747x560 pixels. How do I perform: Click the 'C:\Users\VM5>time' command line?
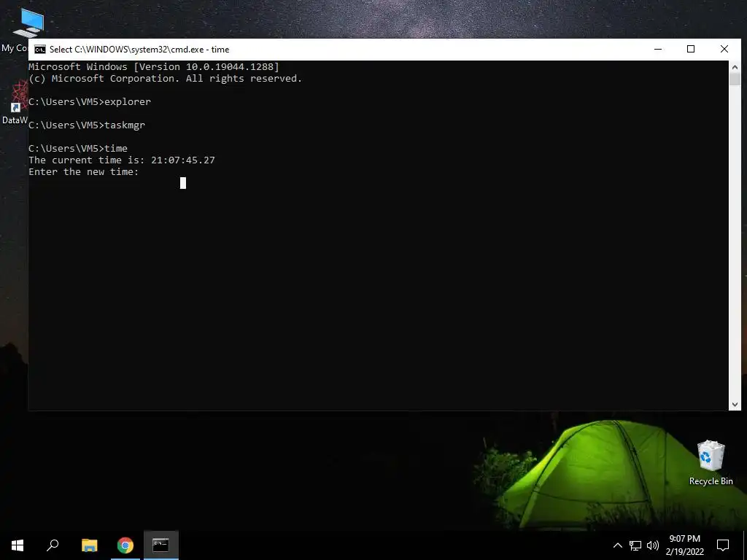[x=78, y=149]
